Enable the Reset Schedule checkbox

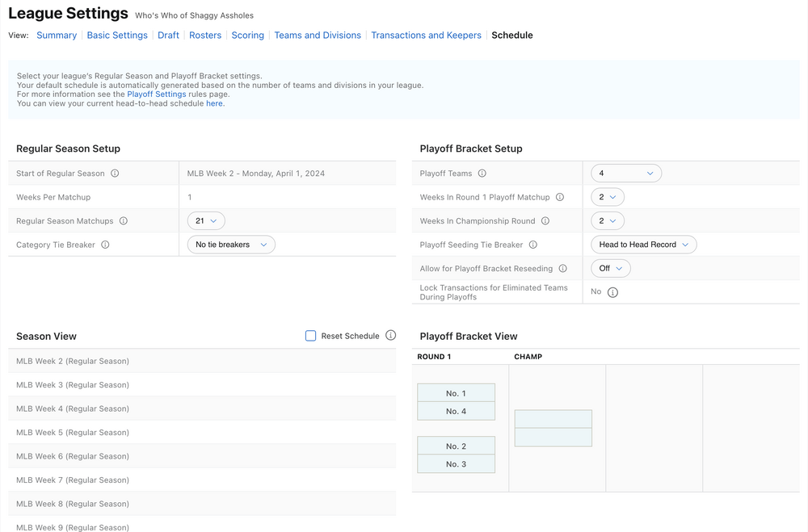point(311,336)
